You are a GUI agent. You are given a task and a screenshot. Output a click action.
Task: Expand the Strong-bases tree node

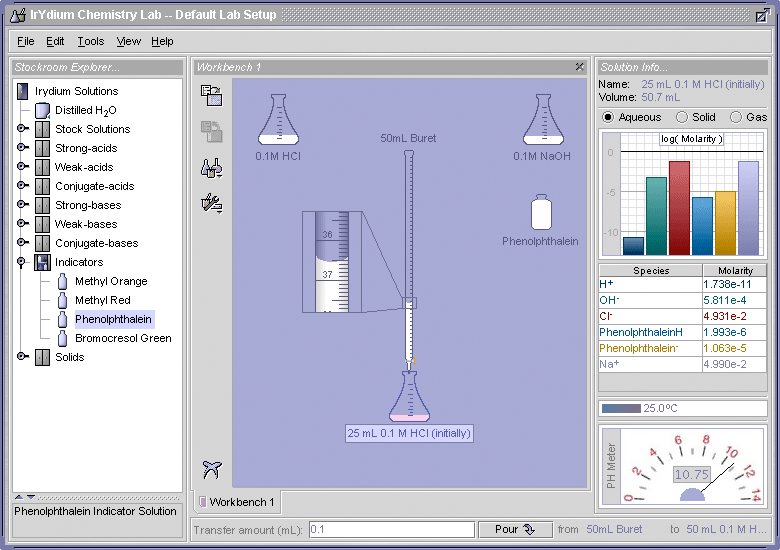(22, 204)
